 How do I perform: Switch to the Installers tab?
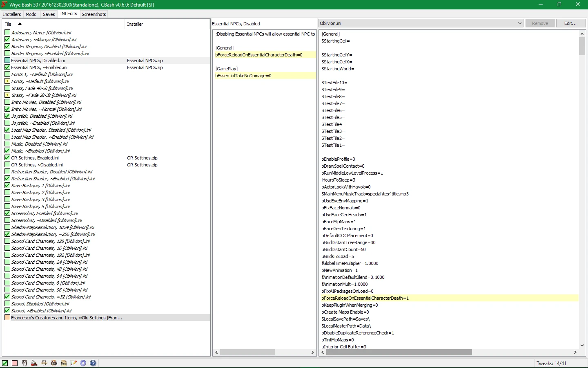12,14
